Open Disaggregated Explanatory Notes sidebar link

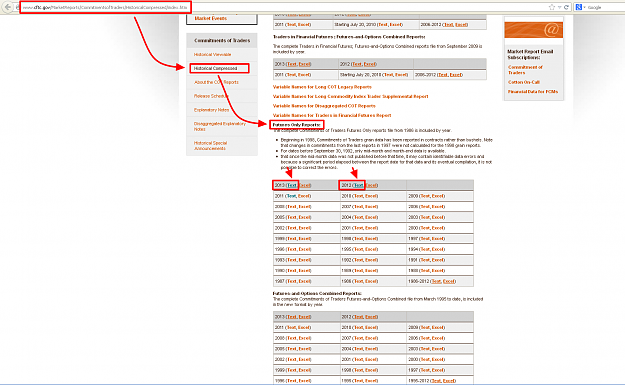pyautogui.click(x=220, y=126)
